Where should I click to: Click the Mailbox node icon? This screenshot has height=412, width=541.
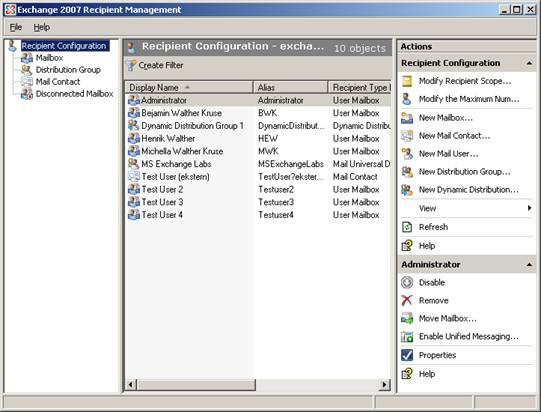27,58
